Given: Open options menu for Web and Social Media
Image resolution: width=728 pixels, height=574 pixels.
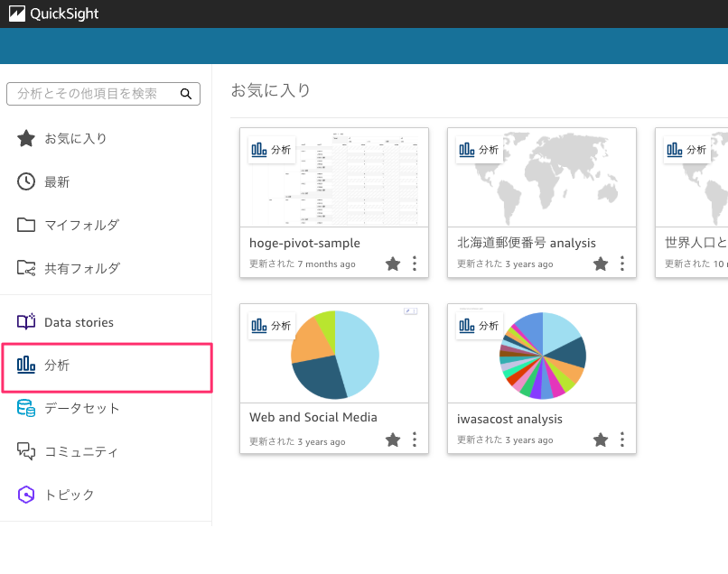Looking at the screenshot, I should (x=415, y=440).
